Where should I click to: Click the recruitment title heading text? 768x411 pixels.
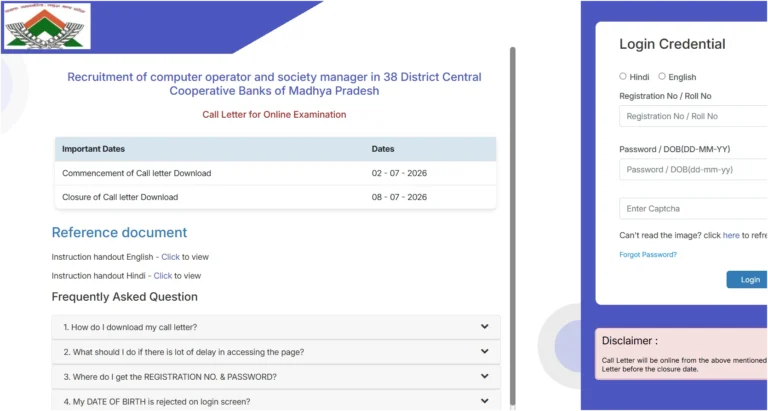(x=274, y=84)
